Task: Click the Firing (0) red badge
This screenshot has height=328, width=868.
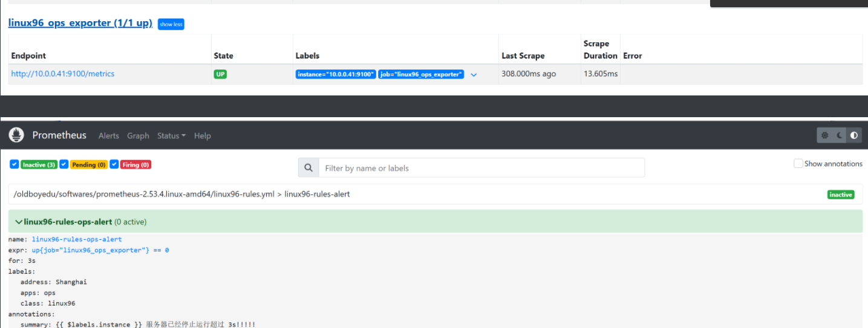Action: [x=135, y=164]
